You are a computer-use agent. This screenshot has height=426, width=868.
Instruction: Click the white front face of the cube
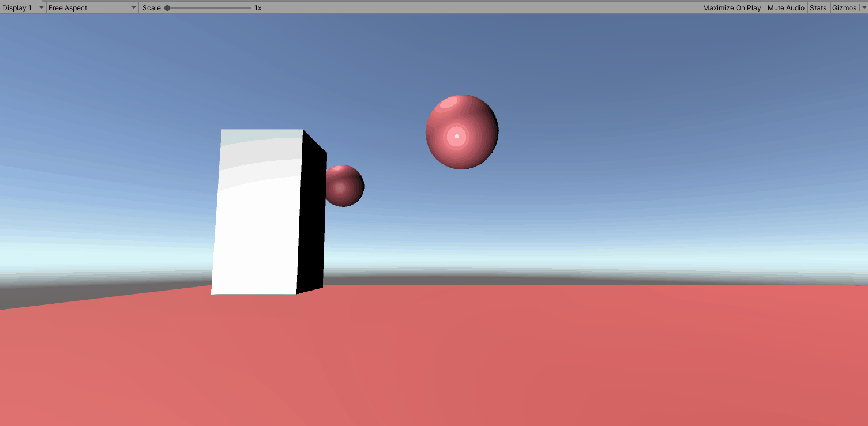click(257, 242)
